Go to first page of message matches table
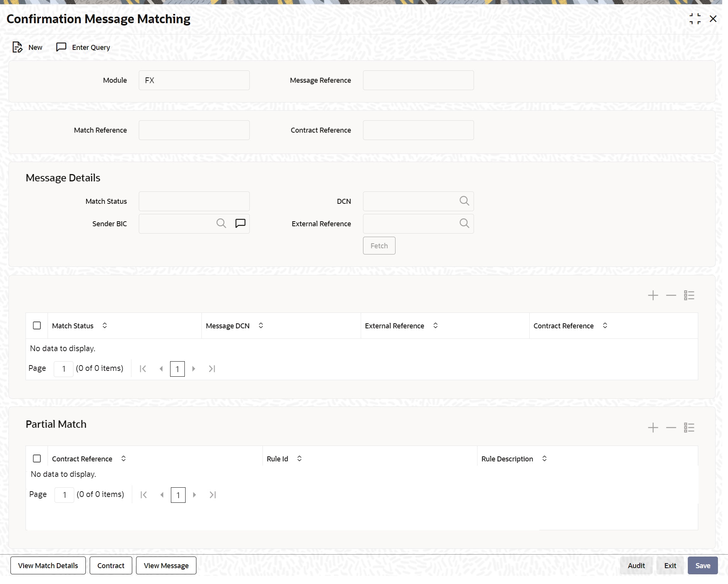Image resolution: width=728 pixels, height=584 pixels. tap(143, 369)
